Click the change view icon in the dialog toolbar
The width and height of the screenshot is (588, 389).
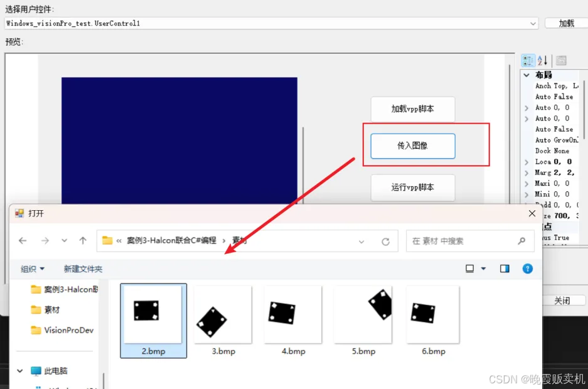pyautogui.click(x=469, y=268)
